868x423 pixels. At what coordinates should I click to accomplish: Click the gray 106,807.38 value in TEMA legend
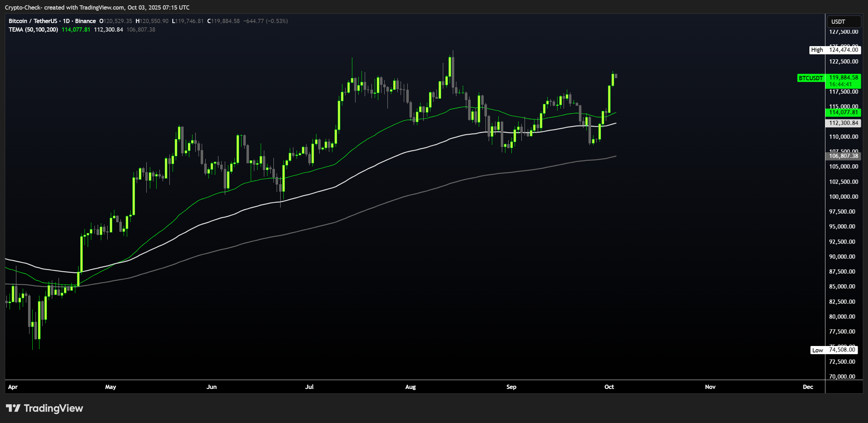point(141,29)
